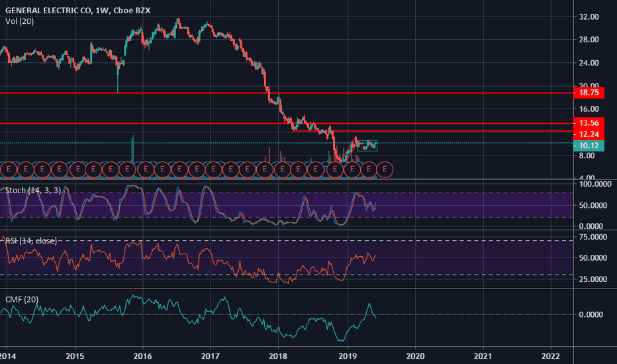Click the red 13.56 price label
The width and height of the screenshot is (617, 364).
point(589,123)
